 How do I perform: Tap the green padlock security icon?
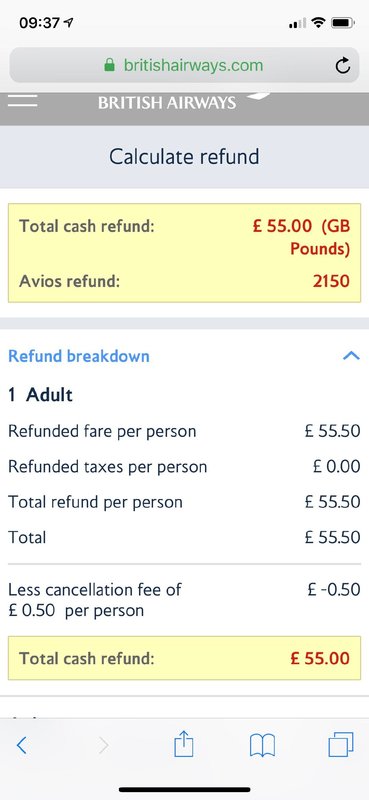click(109, 65)
